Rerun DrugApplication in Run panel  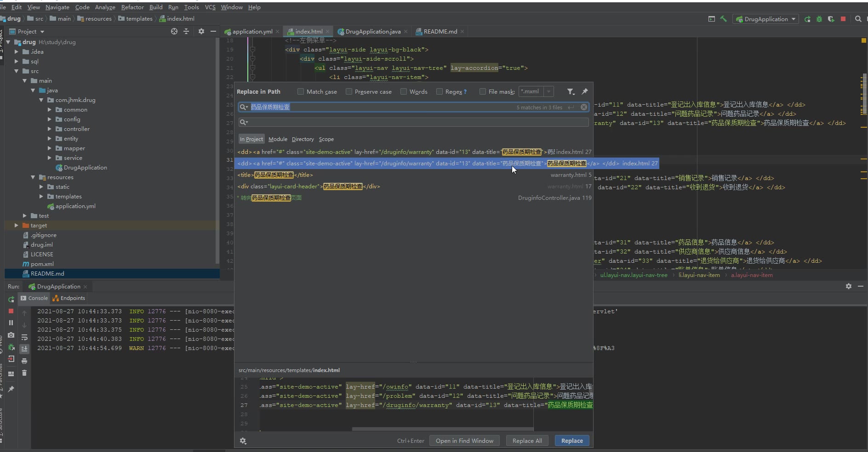pyautogui.click(x=11, y=299)
